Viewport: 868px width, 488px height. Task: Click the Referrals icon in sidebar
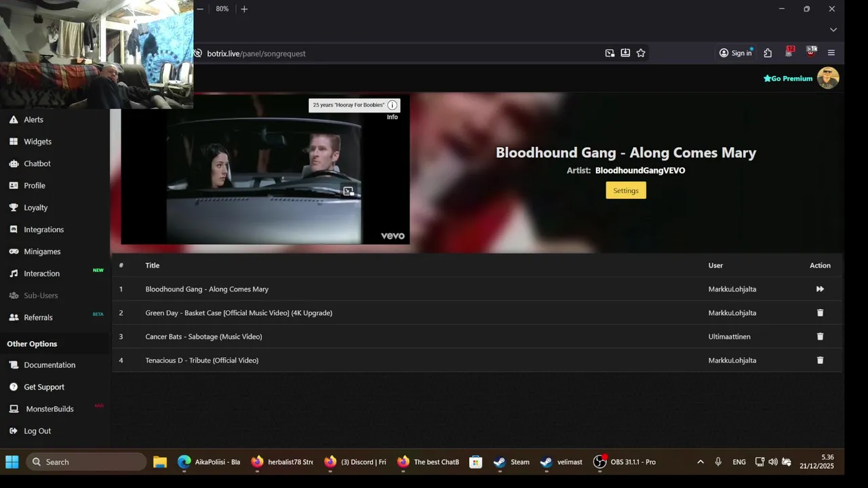pos(14,317)
